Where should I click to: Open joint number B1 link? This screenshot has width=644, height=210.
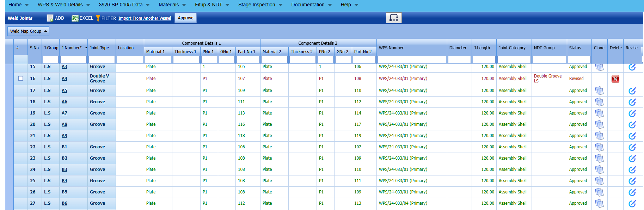tap(65, 147)
